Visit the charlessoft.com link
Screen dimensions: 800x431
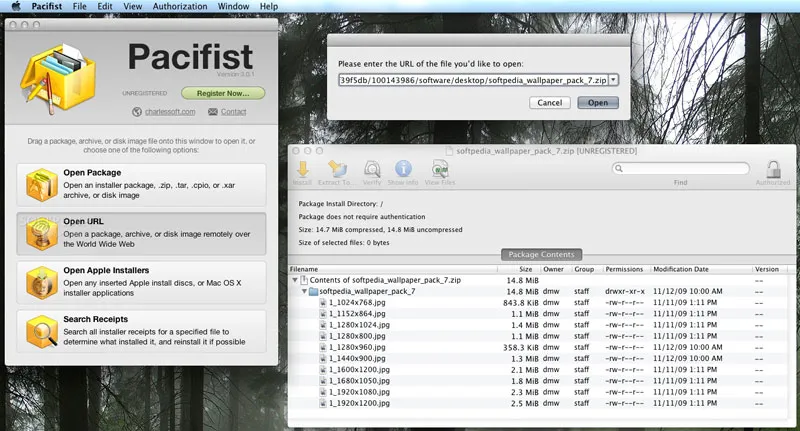pos(170,112)
